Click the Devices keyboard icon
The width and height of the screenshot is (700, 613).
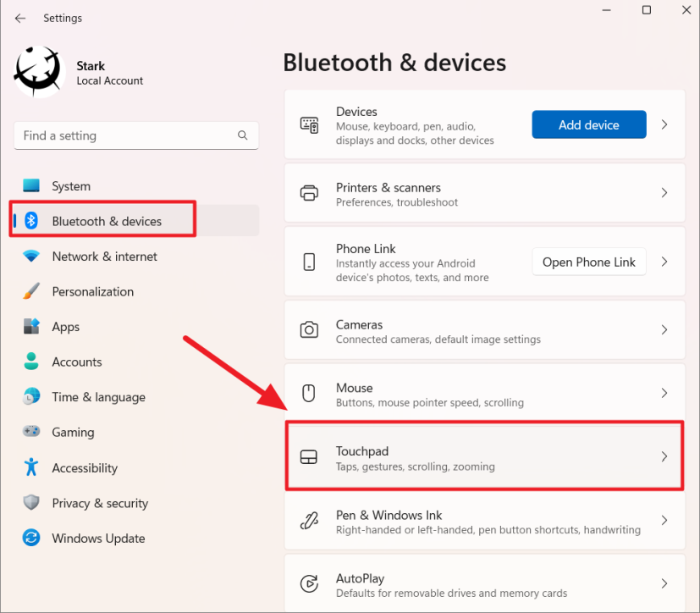pos(309,125)
